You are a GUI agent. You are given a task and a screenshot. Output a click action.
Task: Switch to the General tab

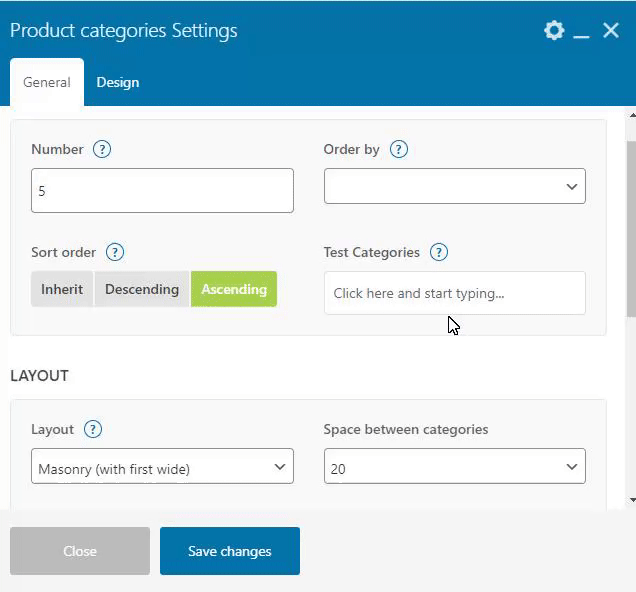(47, 82)
